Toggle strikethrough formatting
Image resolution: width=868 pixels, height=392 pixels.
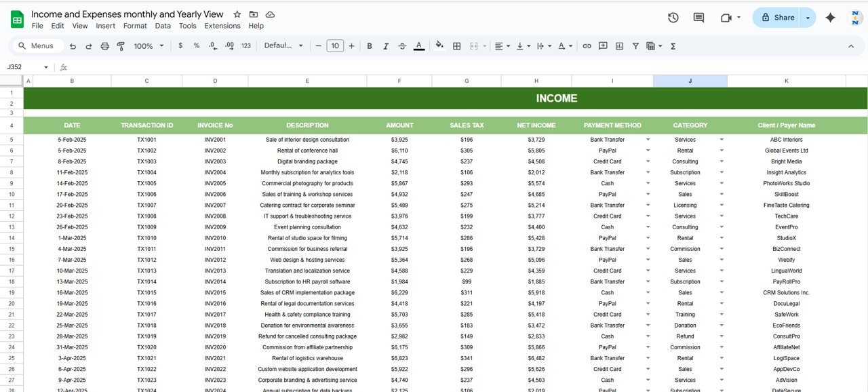pos(402,46)
